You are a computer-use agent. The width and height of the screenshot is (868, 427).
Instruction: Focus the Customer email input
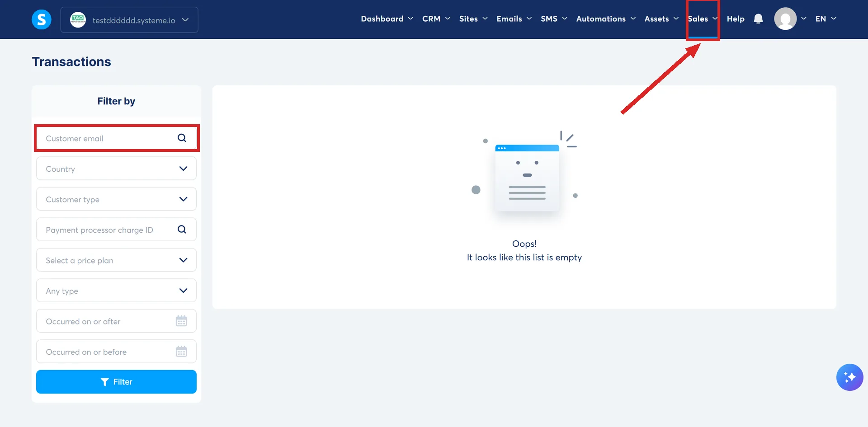pos(116,138)
